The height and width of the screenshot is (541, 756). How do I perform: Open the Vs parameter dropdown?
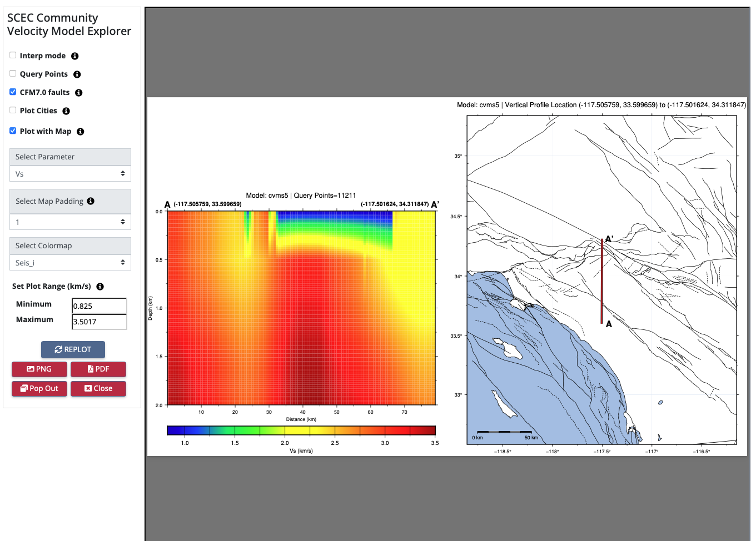click(70, 174)
